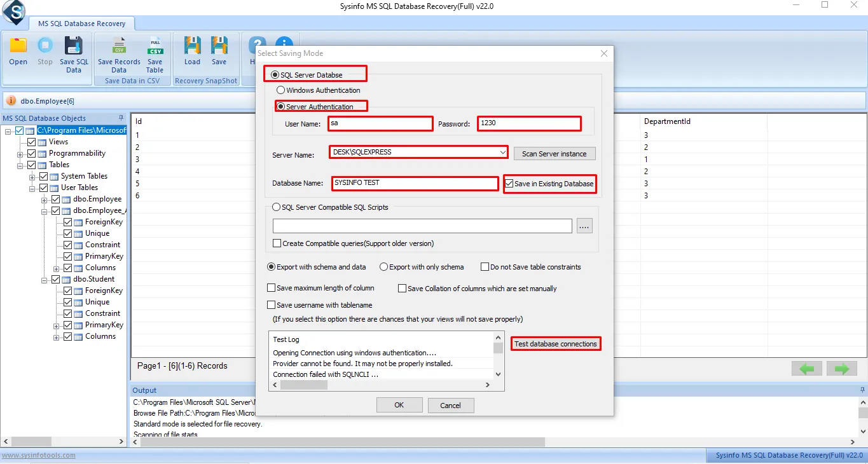The height and width of the screenshot is (464, 868).
Task: Collapse the dbo.Student table node
Action: coord(45,280)
